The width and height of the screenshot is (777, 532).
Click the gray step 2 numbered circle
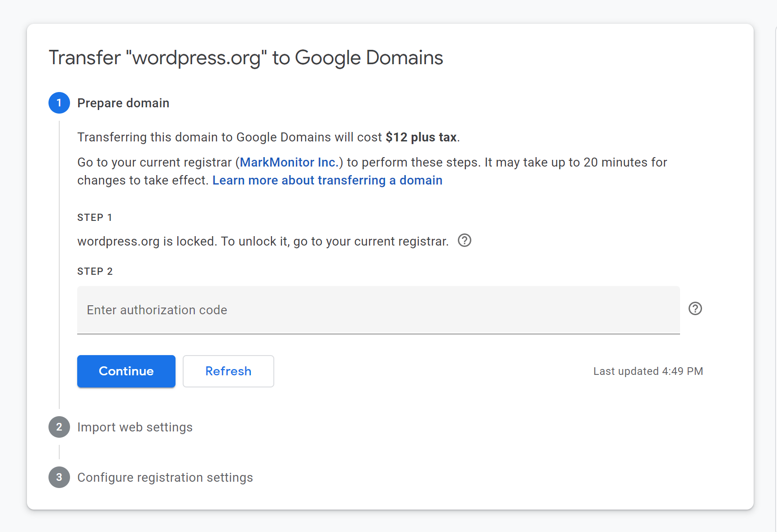[x=59, y=427]
